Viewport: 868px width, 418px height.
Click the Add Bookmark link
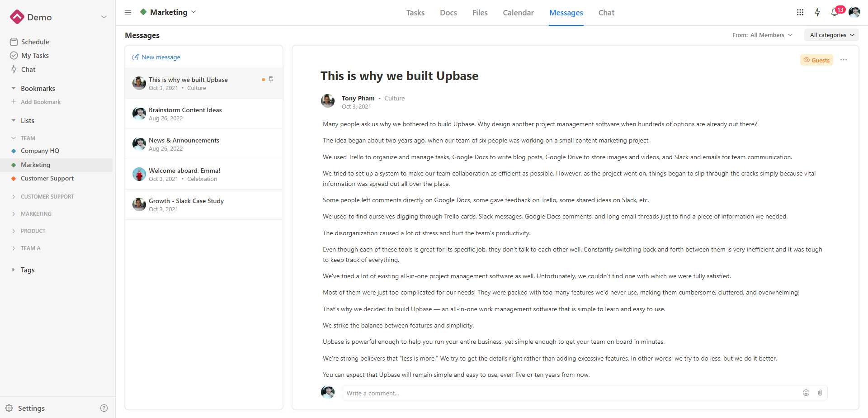point(41,102)
